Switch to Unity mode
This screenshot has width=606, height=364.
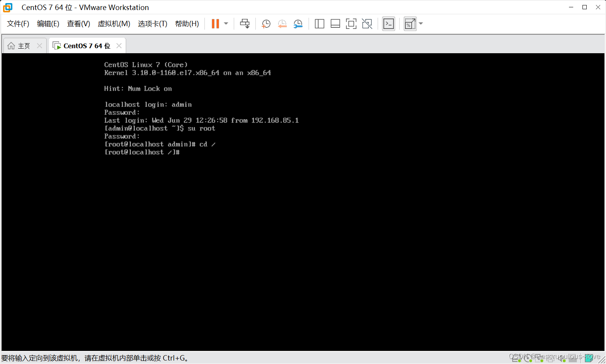[x=367, y=24]
